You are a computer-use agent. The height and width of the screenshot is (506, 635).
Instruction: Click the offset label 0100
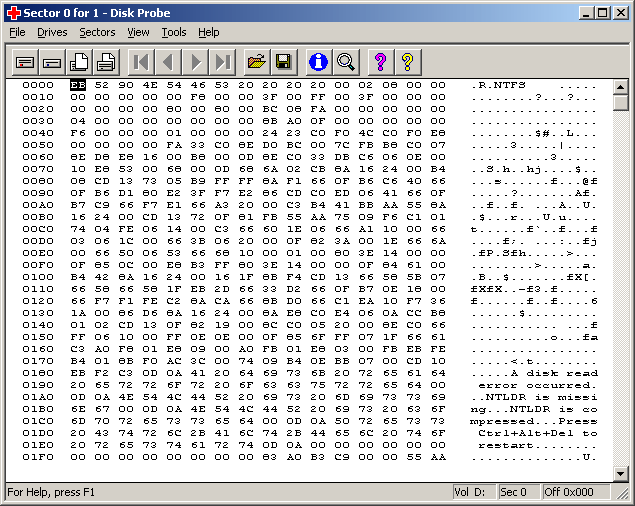pos(38,277)
